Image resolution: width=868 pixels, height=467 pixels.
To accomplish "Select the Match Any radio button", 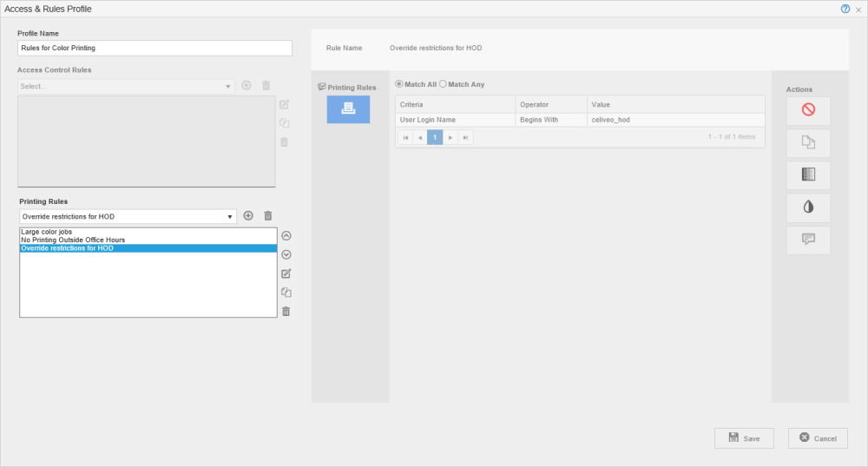I will 443,84.
